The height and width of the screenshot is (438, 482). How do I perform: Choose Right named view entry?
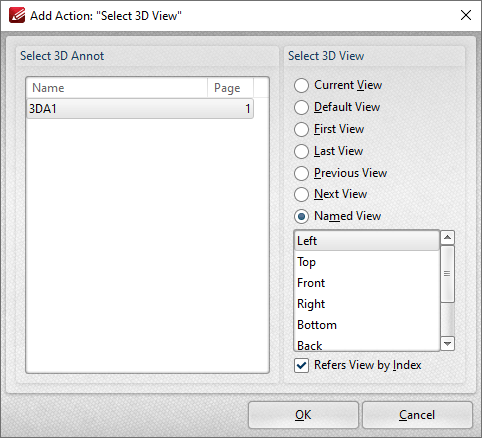(x=367, y=304)
